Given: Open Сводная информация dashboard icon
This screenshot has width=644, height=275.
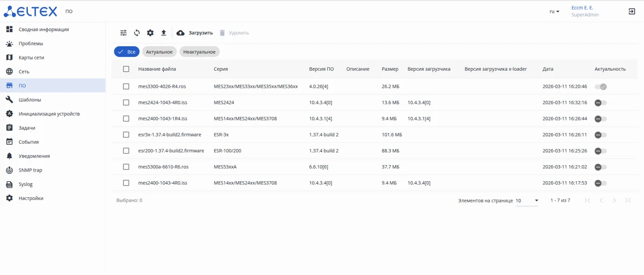Looking at the screenshot, I should (9, 29).
